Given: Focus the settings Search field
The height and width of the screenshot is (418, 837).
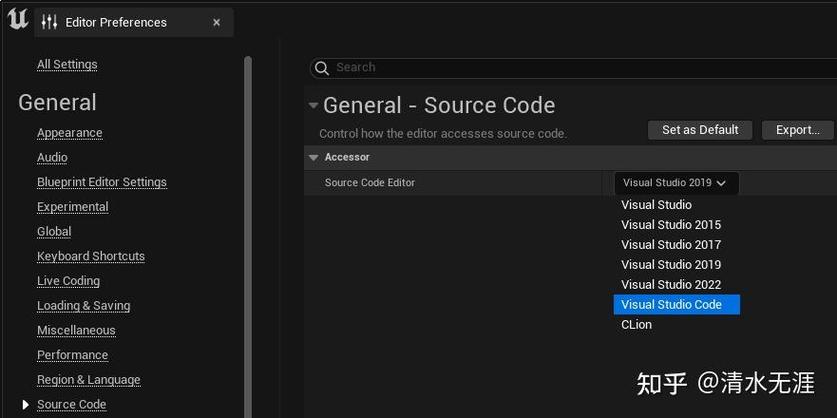Looking at the screenshot, I should pos(573,68).
